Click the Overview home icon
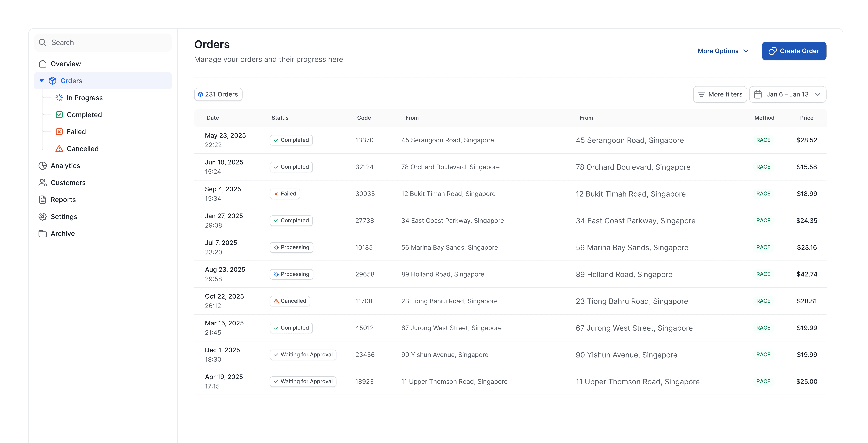The width and height of the screenshot is (868, 443). click(x=42, y=64)
